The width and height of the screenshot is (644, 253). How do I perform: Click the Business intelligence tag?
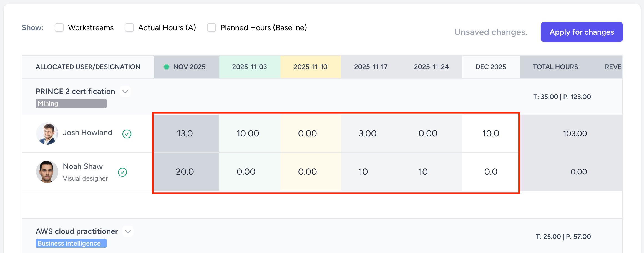tap(71, 243)
